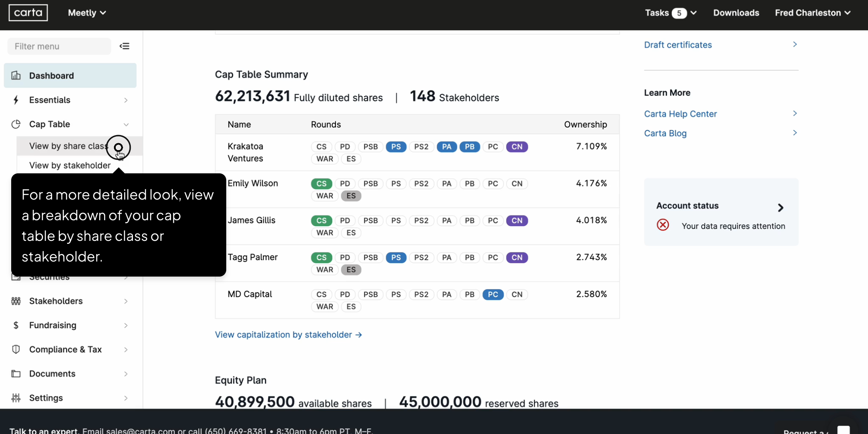Click the Documents folder icon
Viewport: 868px width, 434px height.
tap(16, 373)
